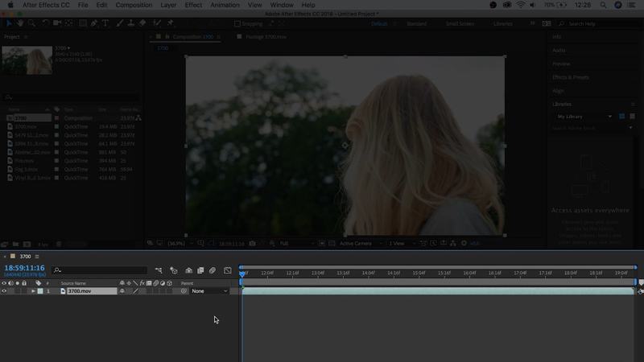This screenshot has height=362, width=644.
Task: Toggle transparency grid button under viewer
Action: [x=332, y=244]
